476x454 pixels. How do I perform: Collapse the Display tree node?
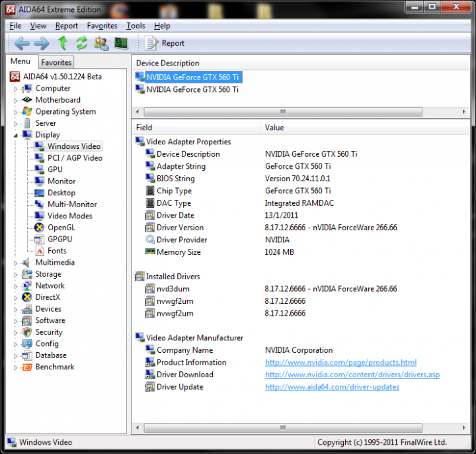coord(15,136)
